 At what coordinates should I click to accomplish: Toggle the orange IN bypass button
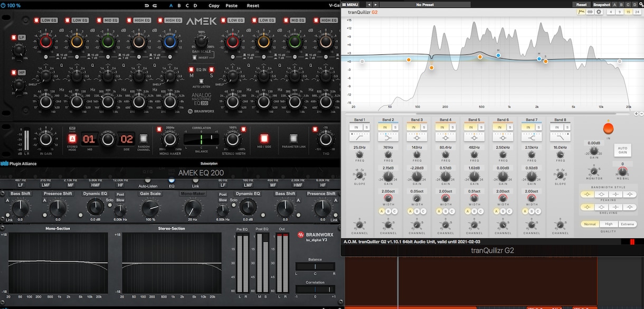coord(608,128)
